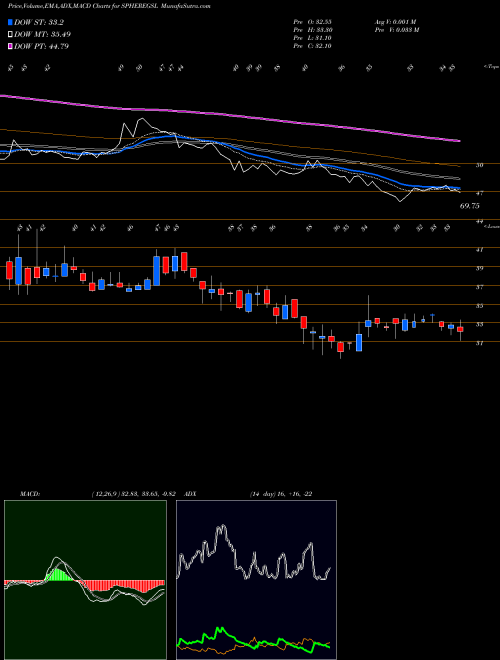500x660 pixels.
Task: Click the tall blue candle near the chart's left edge
Action: 18,270
